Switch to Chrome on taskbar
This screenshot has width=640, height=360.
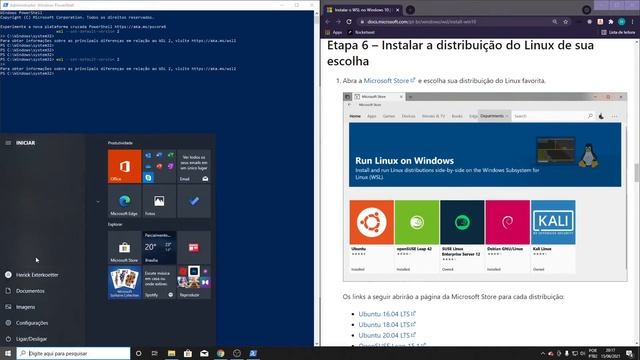pos(220,353)
